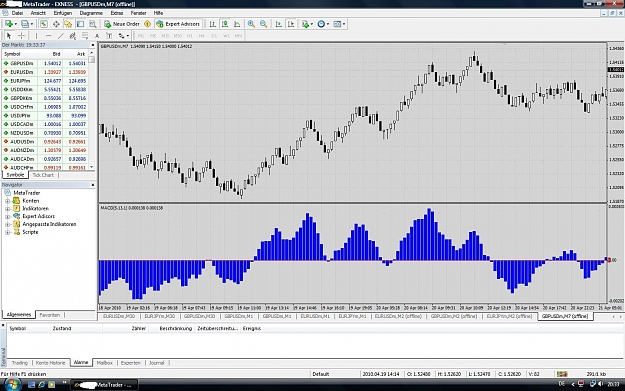The image size is (625, 391).
Task: Toggle the Strategy Tester magnifier icon
Action: pyautogui.click(x=92, y=24)
